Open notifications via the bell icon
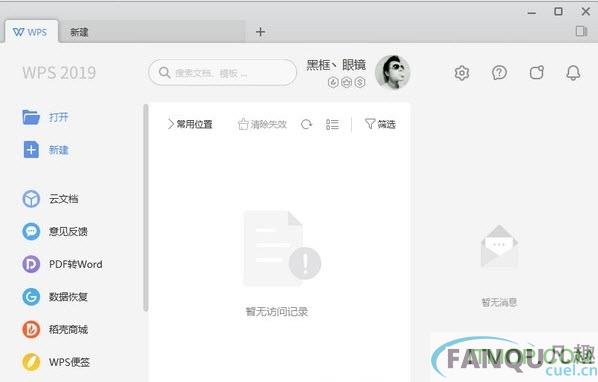The height and width of the screenshot is (382, 598). tap(573, 72)
